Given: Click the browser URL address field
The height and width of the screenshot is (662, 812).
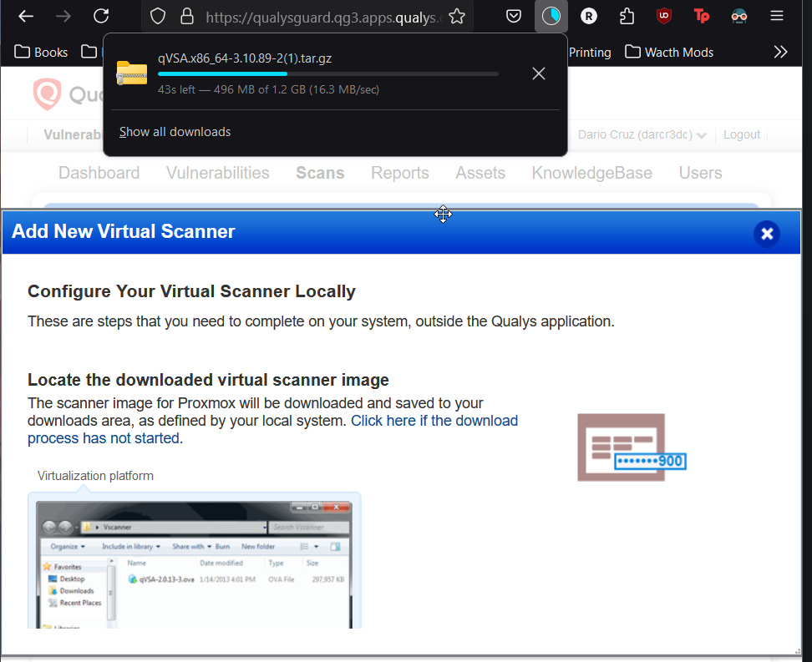Looking at the screenshot, I should click(322, 17).
